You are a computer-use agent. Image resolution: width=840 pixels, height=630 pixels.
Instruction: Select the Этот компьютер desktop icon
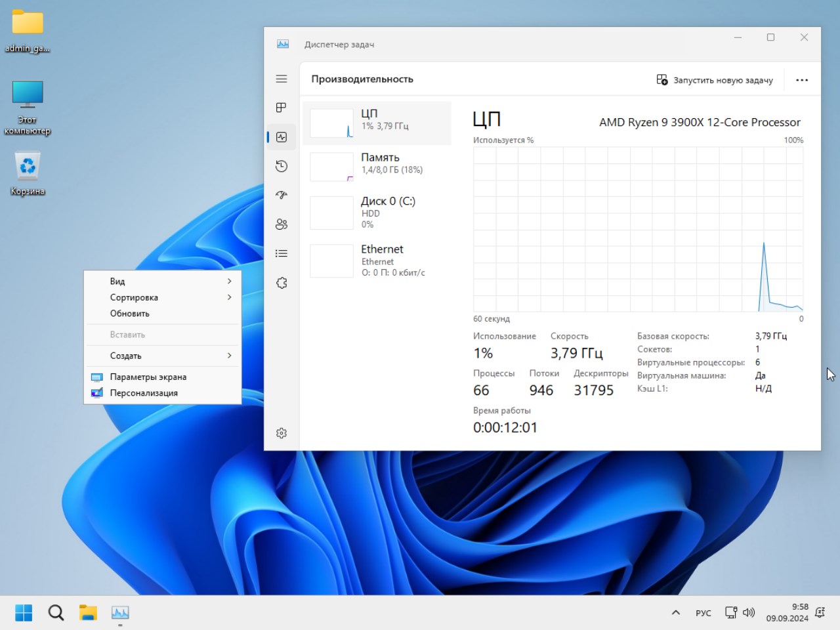pyautogui.click(x=28, y=108)
